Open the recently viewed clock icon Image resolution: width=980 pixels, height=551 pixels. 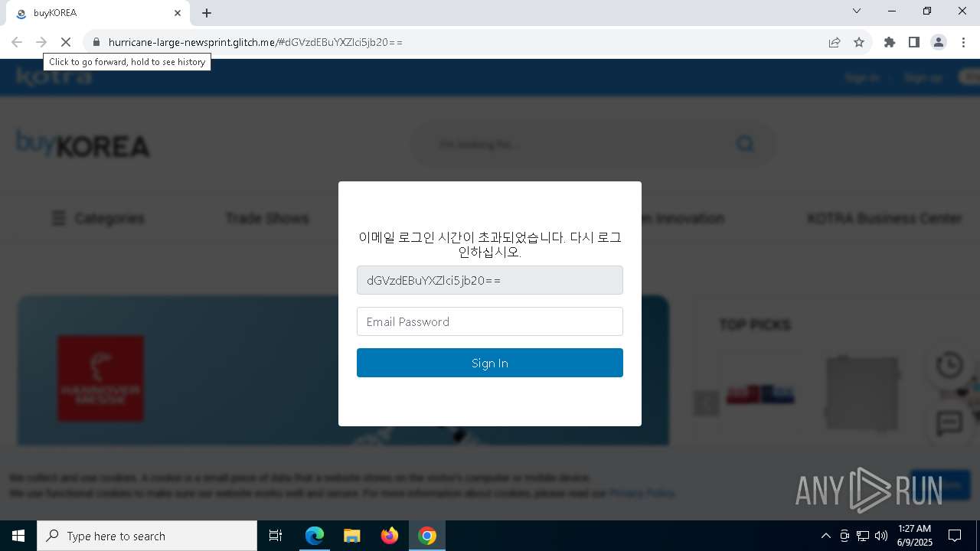[949, 365]
